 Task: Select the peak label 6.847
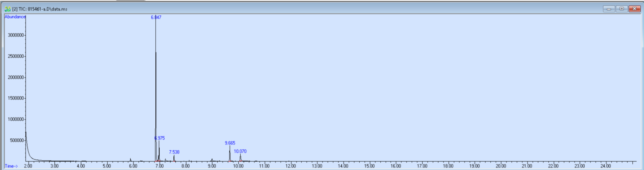click(156, 17)
